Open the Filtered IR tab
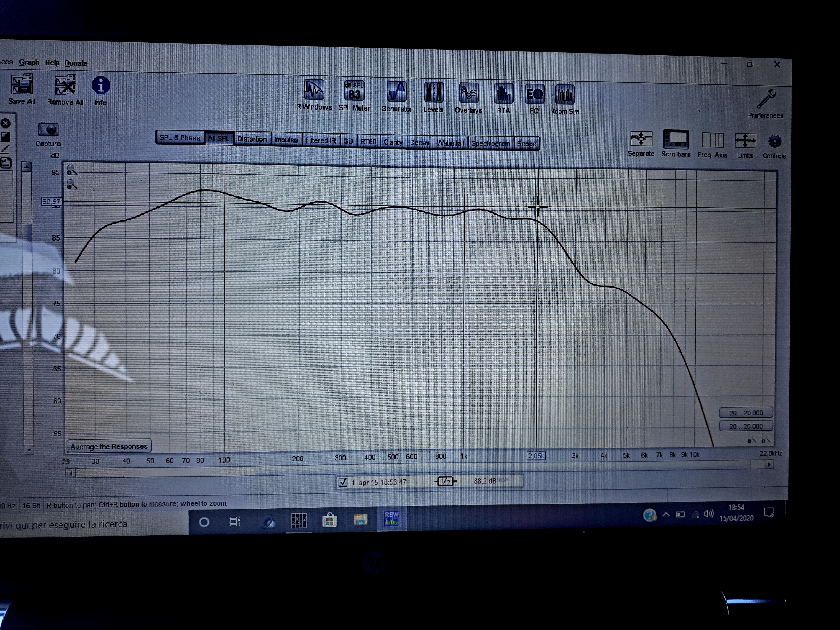840x630 pixels. click(321, 140)
